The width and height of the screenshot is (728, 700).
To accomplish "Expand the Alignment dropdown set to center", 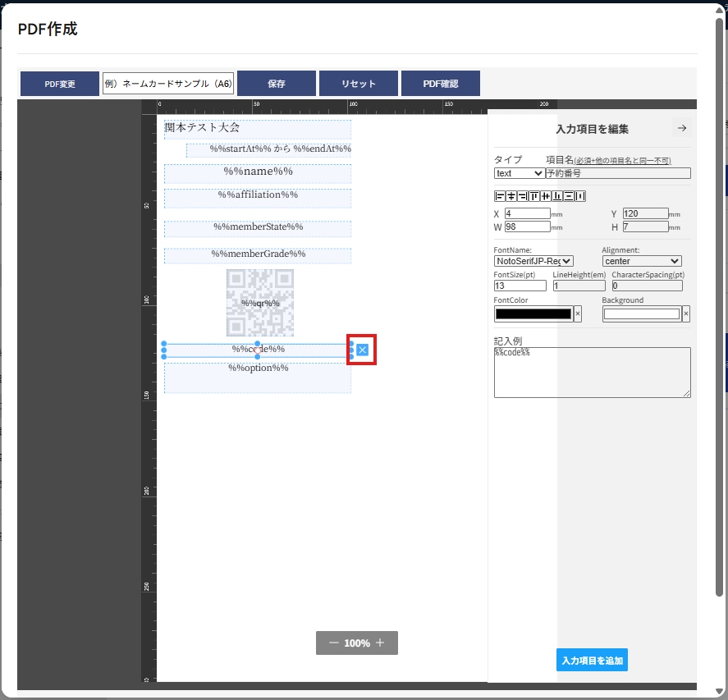I will [641, 261].
